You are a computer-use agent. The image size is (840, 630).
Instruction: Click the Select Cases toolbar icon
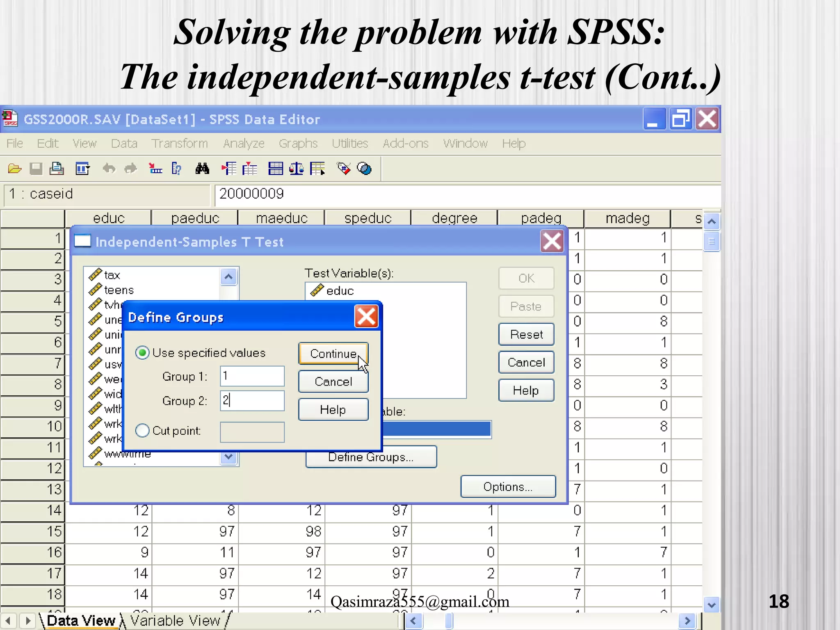318,169
